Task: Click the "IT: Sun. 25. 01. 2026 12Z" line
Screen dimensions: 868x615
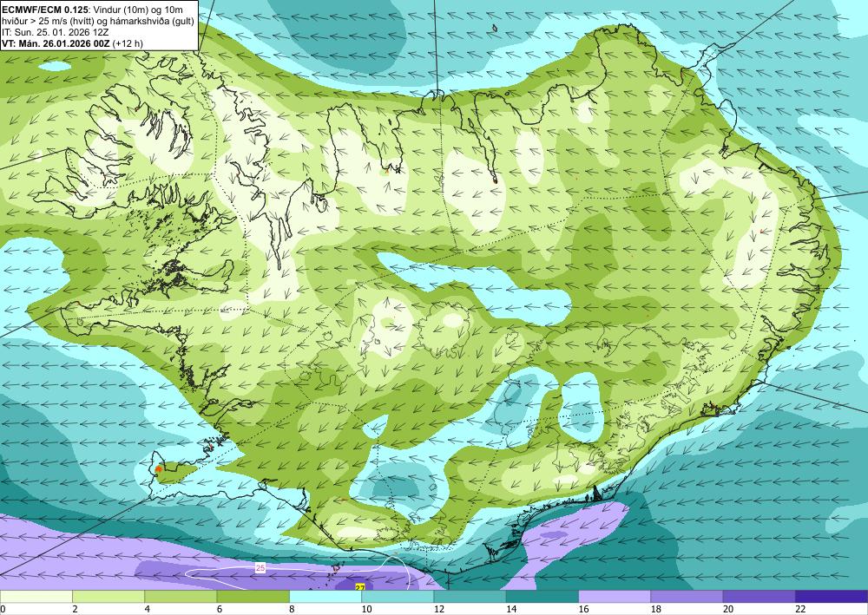Action: 56,32
